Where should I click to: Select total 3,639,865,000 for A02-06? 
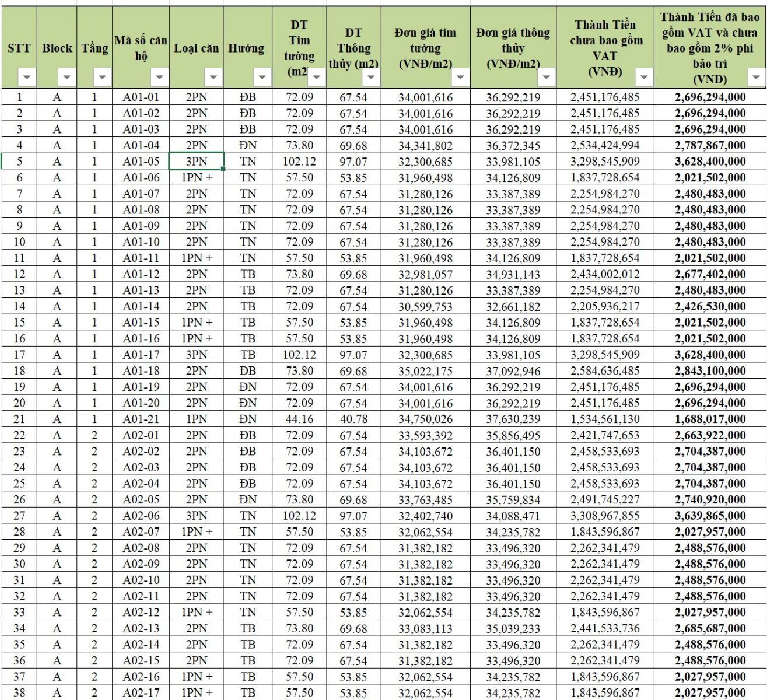[710, 516]
